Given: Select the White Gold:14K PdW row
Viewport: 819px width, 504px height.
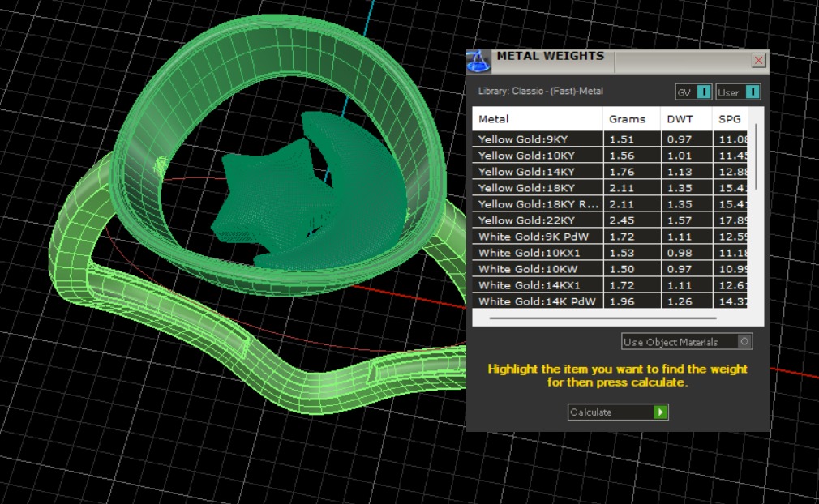Looking at the screenshot, I should 610,301.
